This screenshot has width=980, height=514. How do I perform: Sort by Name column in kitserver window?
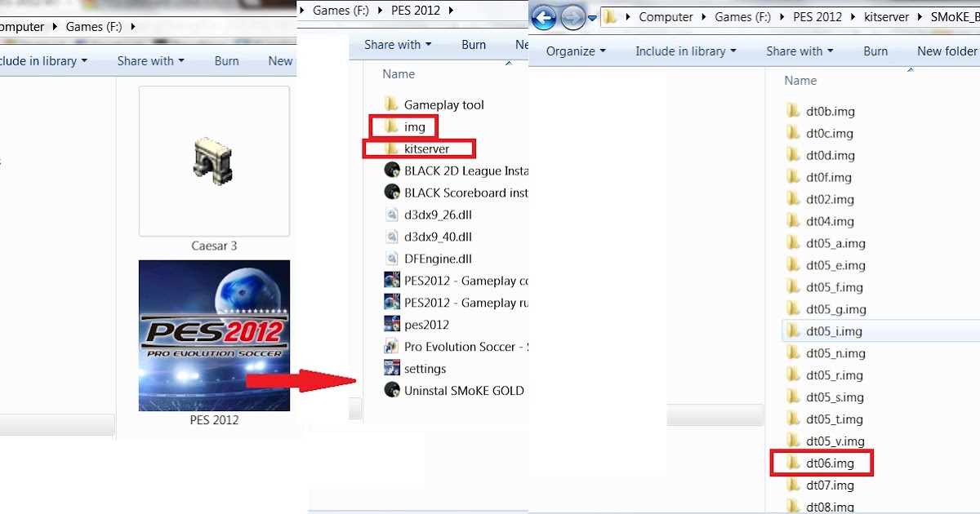click(800, 81)
